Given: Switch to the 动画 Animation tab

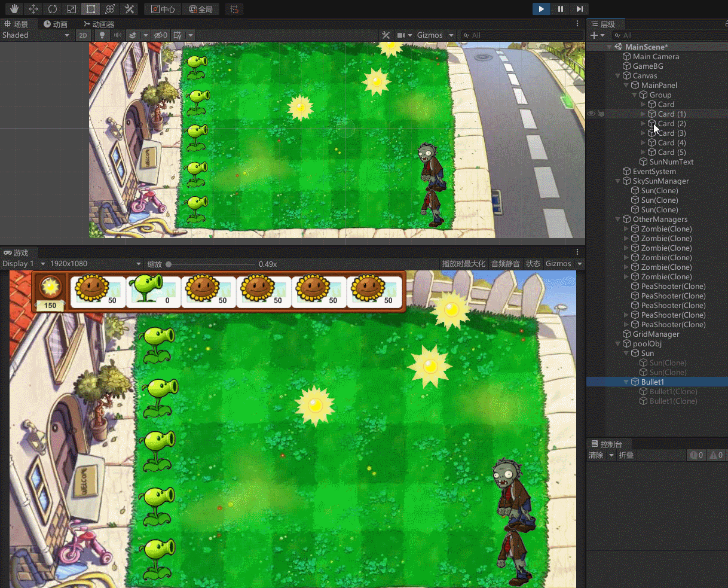Looking at the screenshot, I should [55, 24].
